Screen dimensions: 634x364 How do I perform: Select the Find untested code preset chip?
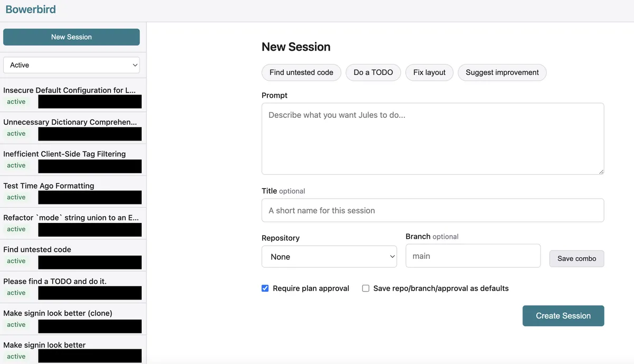tap(301, 72)
